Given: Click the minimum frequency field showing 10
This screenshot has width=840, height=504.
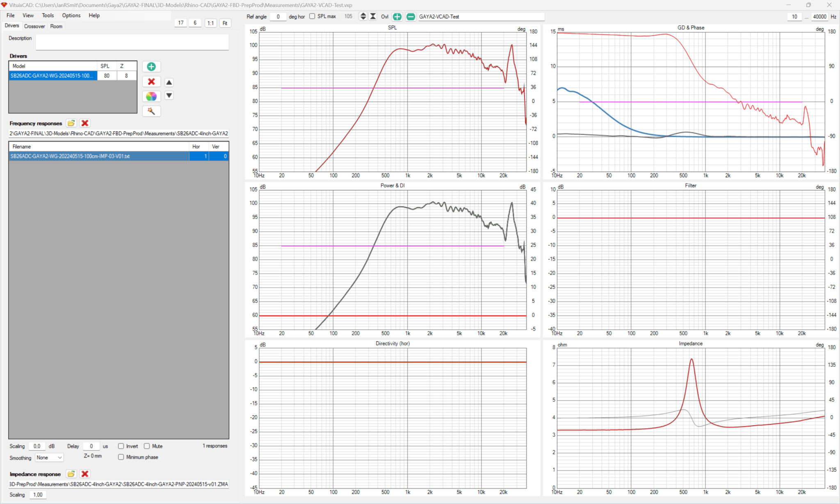Looking at the screenshot, I should pyautogui.click(x=794, y=16).
